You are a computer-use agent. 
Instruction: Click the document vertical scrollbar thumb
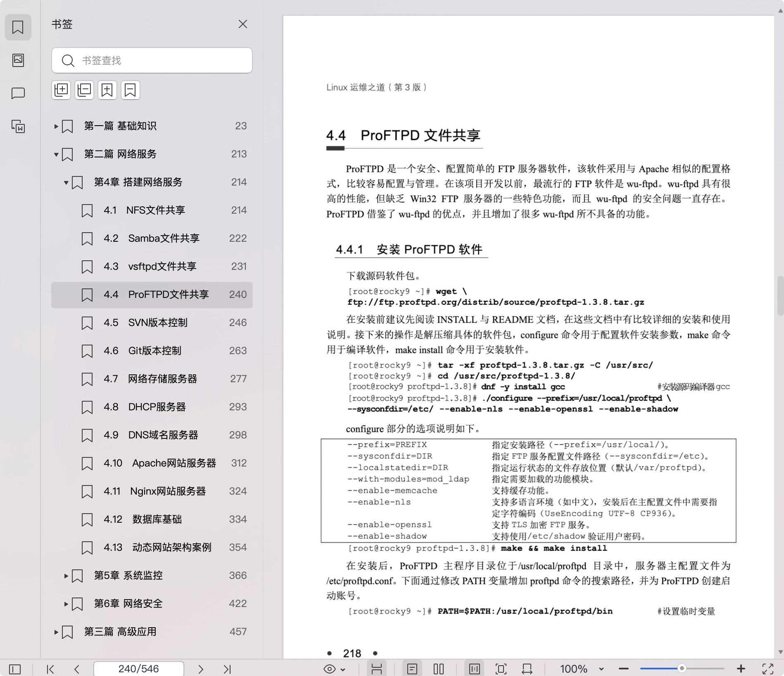click(780, 296)
